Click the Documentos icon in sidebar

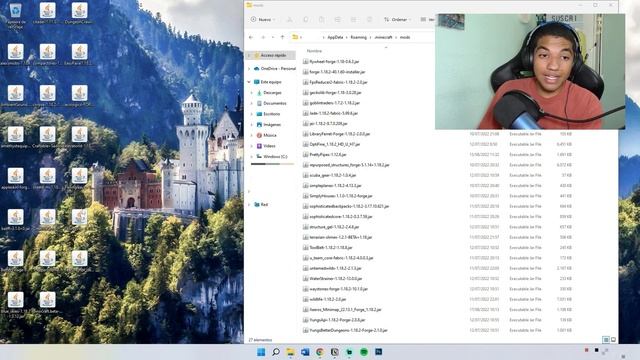pyautogui.click(x=259, y=103)
